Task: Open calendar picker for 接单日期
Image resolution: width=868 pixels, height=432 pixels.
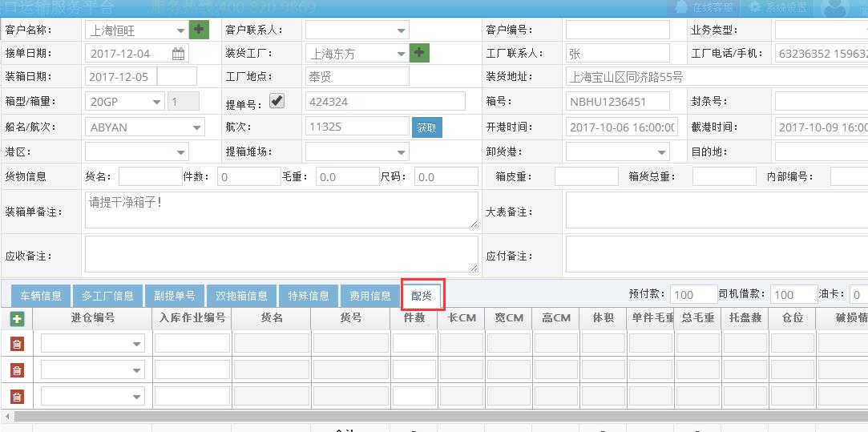Action: (x=178, y=55)
